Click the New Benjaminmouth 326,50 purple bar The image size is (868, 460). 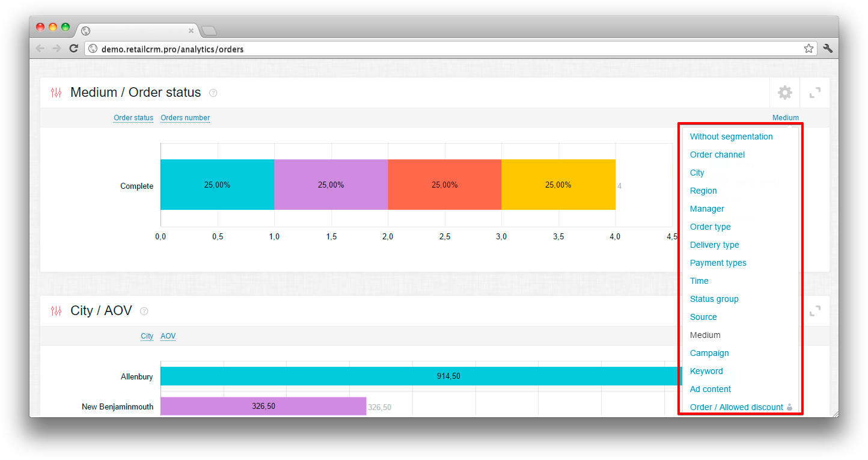coord(263,406)
